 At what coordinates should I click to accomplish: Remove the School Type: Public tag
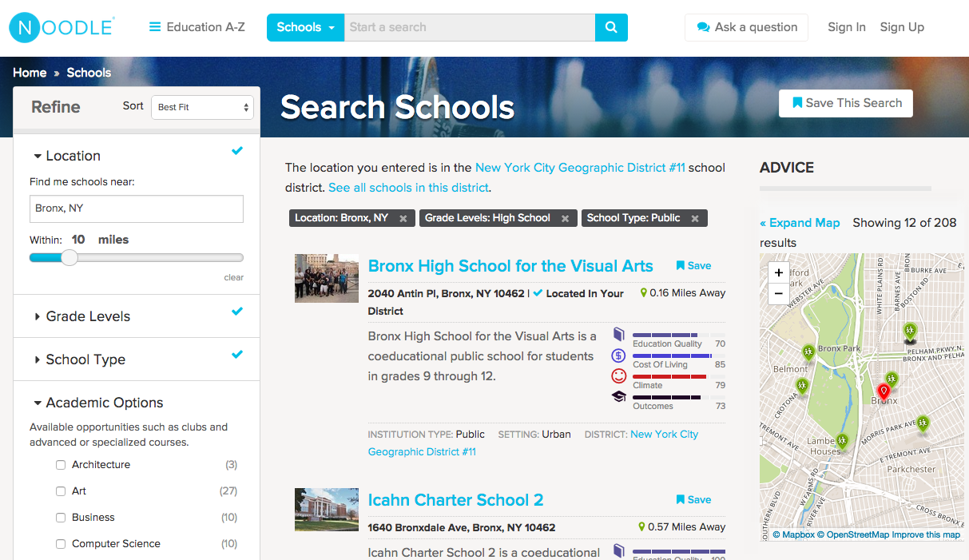[695, 218]
